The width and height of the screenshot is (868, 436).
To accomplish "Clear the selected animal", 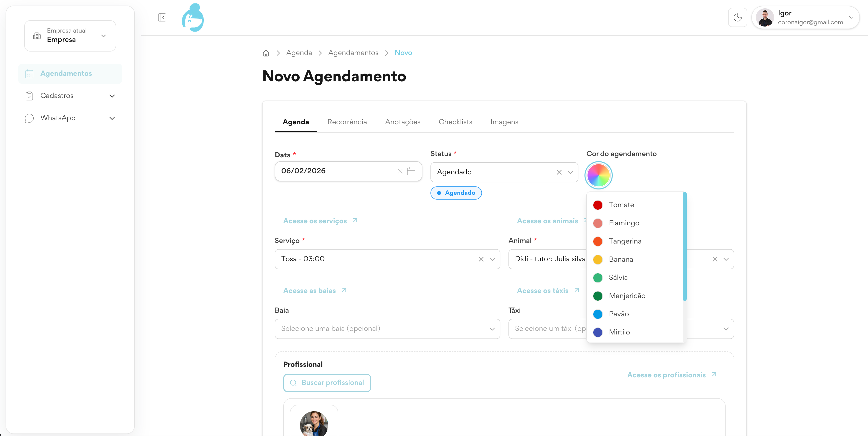I will 715,259.
